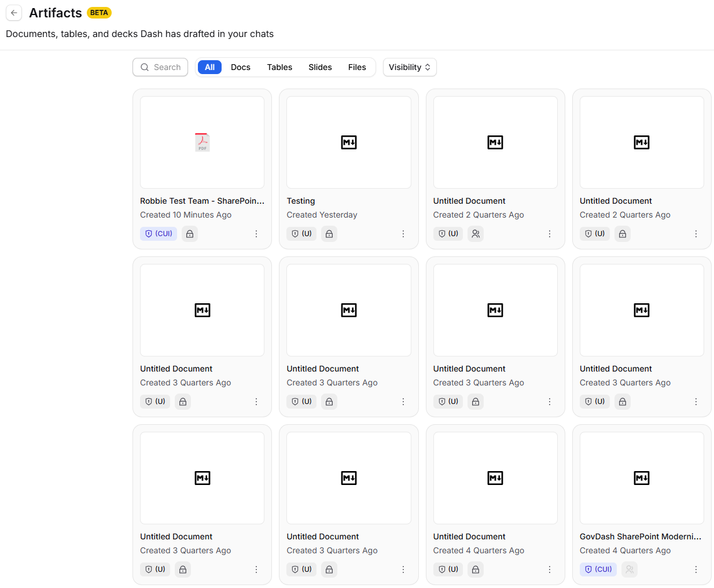This screenshot has width=714, height=588.
Task: Select the All filter tab
Action: [209, 67]
